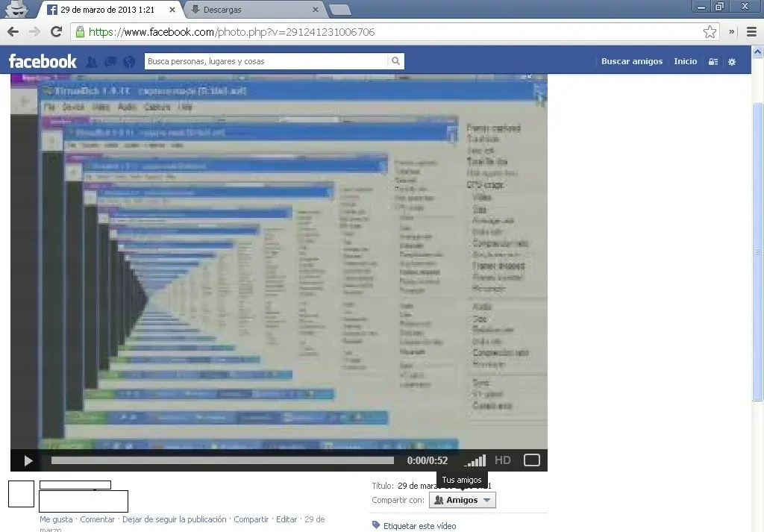Click the 29 de marzo post date
The height and width of the screenshot is (532, 764).
[182, 525]
